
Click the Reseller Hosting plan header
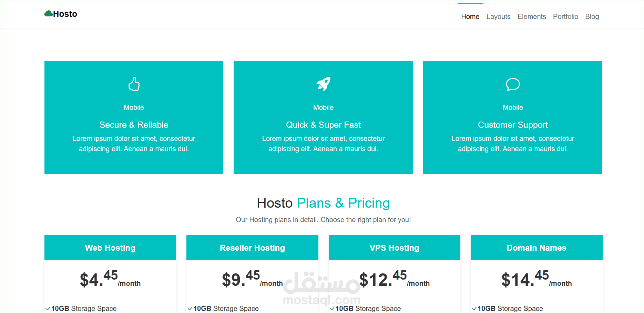click(252, 248)
